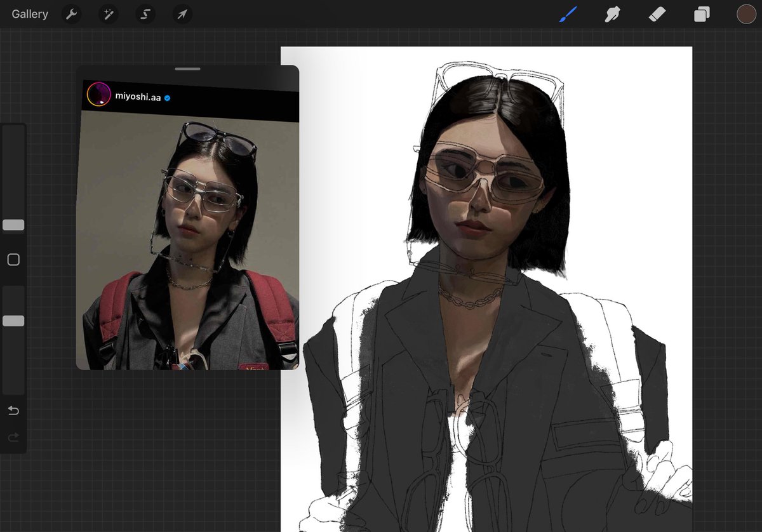The image size is (762, 532).
Task: Click the miyoshi.aa username text
Action: pyautogui.click(x=138, y=97)
